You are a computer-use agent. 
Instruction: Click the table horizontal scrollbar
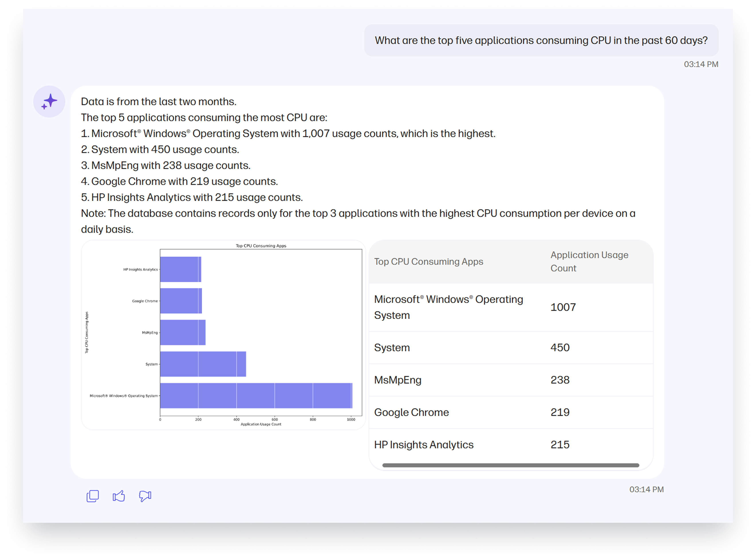click(511, 466)
